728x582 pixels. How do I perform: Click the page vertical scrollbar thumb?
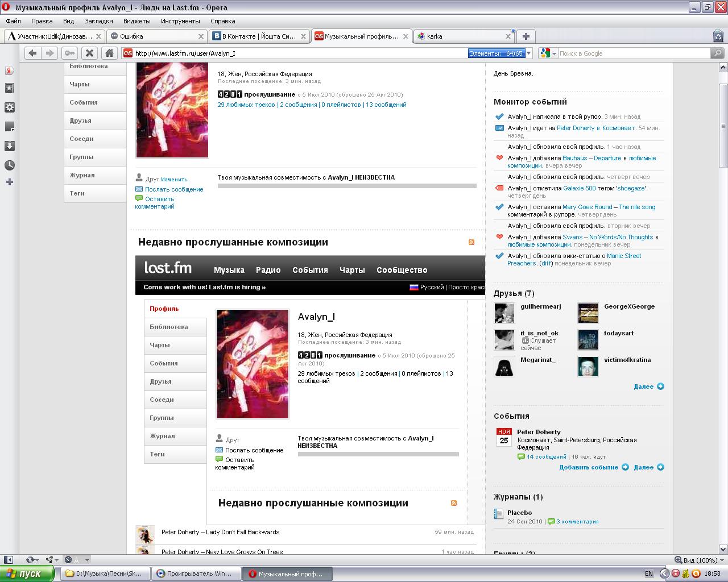723,126
